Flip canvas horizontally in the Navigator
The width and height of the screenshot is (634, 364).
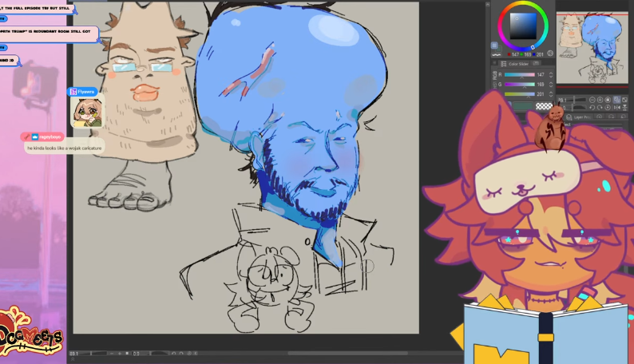click(x=617, y=108)
